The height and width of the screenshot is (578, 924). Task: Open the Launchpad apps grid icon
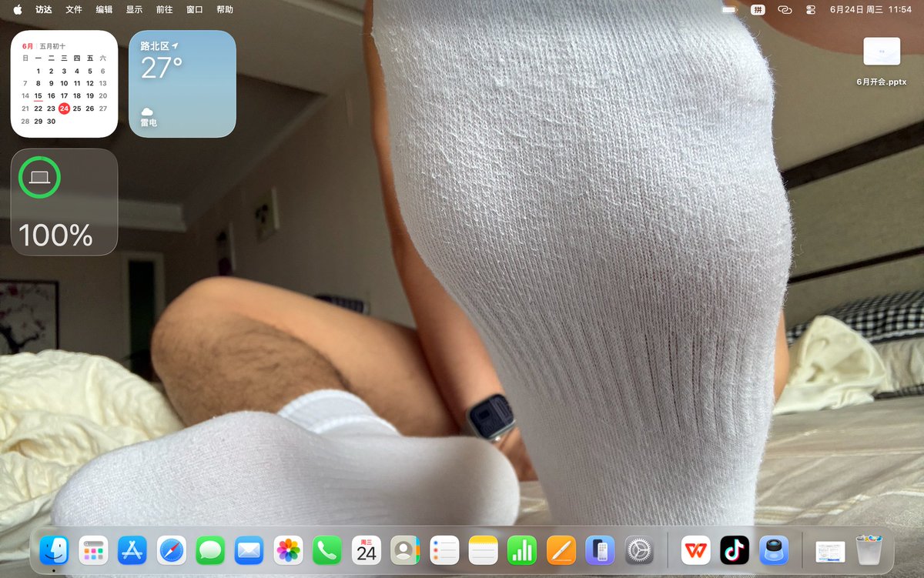coord(93,550)
